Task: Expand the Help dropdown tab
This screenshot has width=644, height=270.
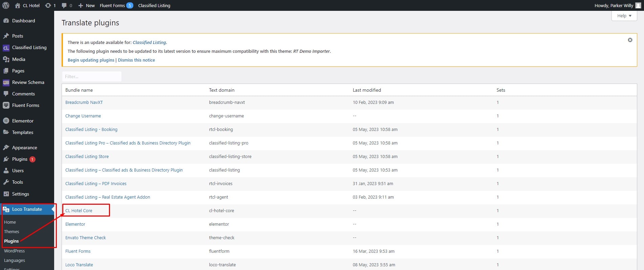Action: tap(624, 16)
